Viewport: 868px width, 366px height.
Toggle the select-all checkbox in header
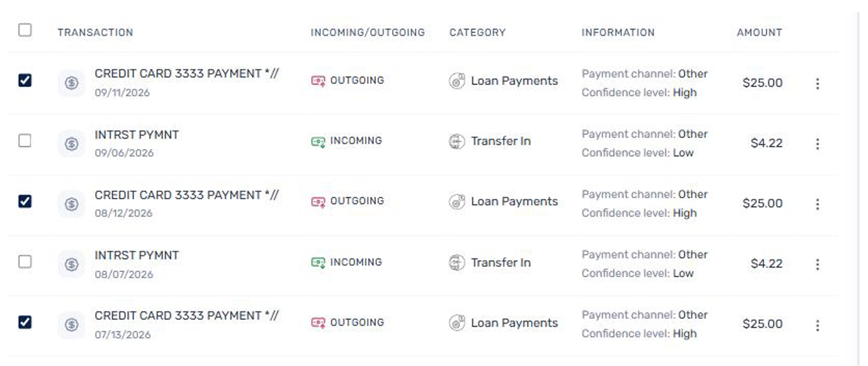click(x=25, y=30)
